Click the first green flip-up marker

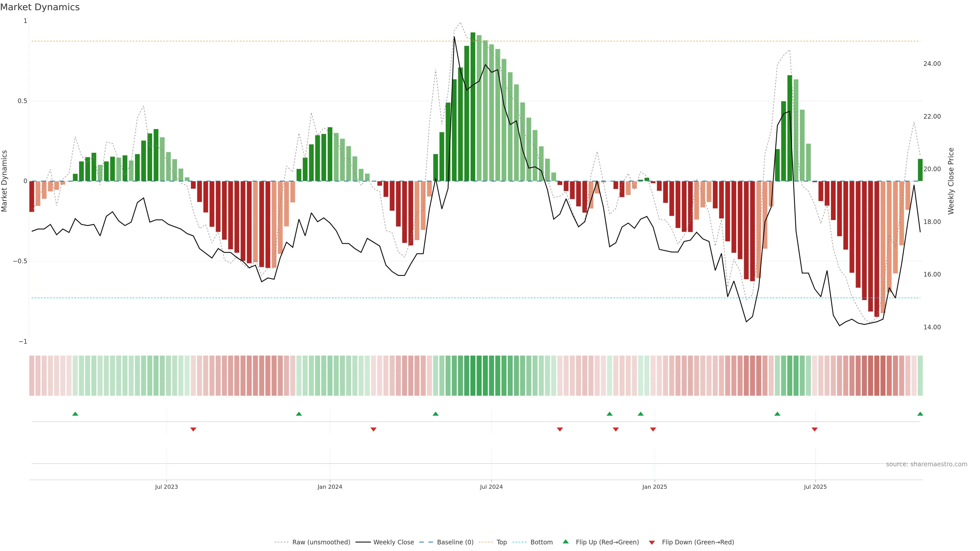pos(75,414)
